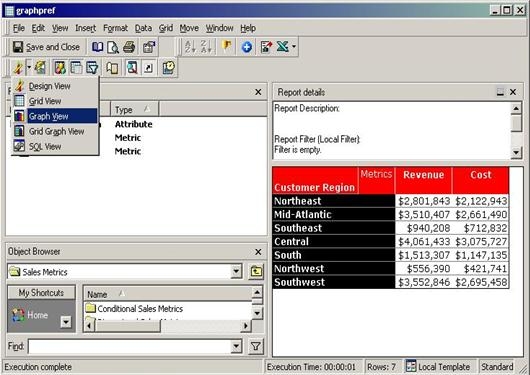Select Design View from the dropdown list
530x375 pixels.
(x=55, y=86)
